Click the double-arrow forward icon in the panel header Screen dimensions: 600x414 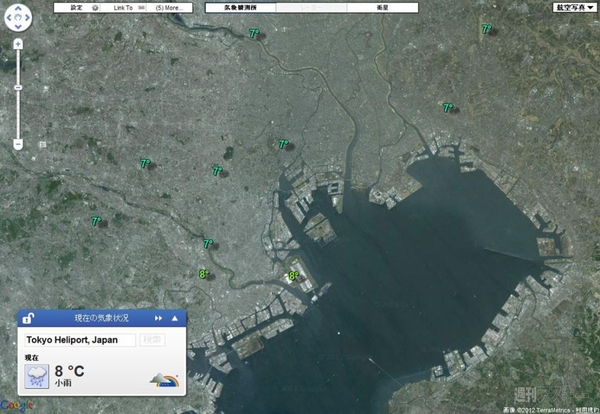(x=158, y=318)
